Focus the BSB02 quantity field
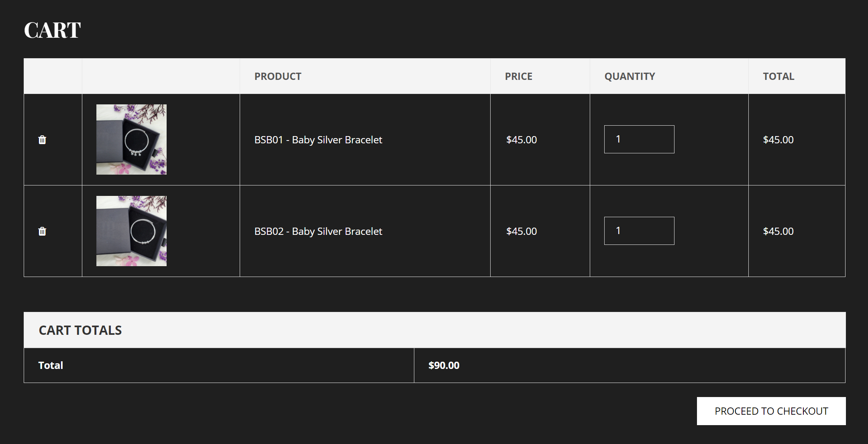 (639, 231)
